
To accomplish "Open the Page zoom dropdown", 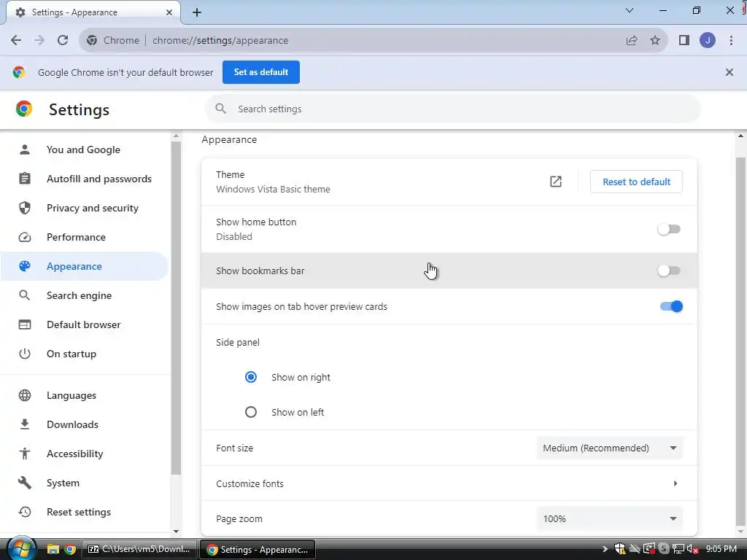I will point(609,518).
